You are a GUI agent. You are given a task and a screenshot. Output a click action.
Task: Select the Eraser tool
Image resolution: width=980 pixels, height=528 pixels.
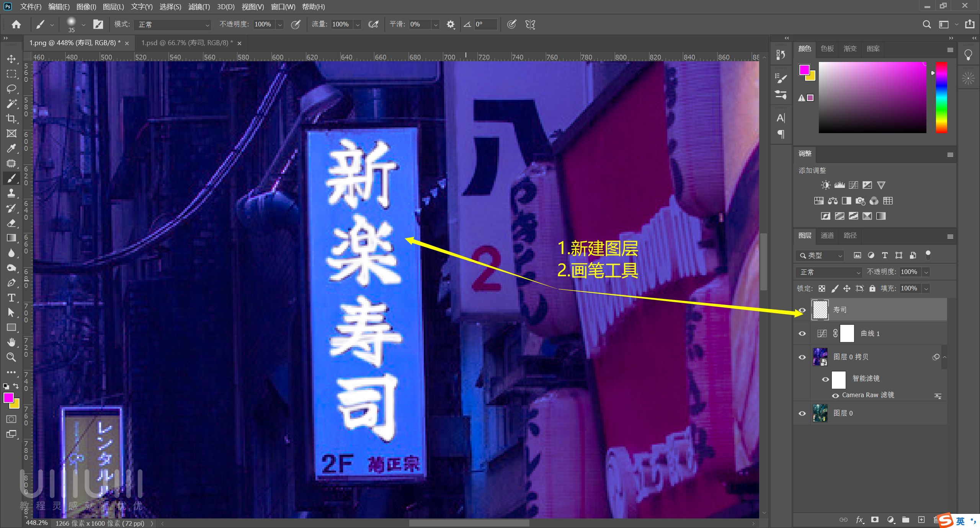coord(11,223)
